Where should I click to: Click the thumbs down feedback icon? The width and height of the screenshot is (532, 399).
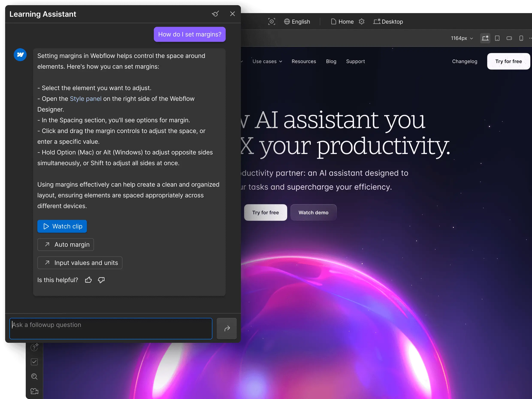pos(101,280)
